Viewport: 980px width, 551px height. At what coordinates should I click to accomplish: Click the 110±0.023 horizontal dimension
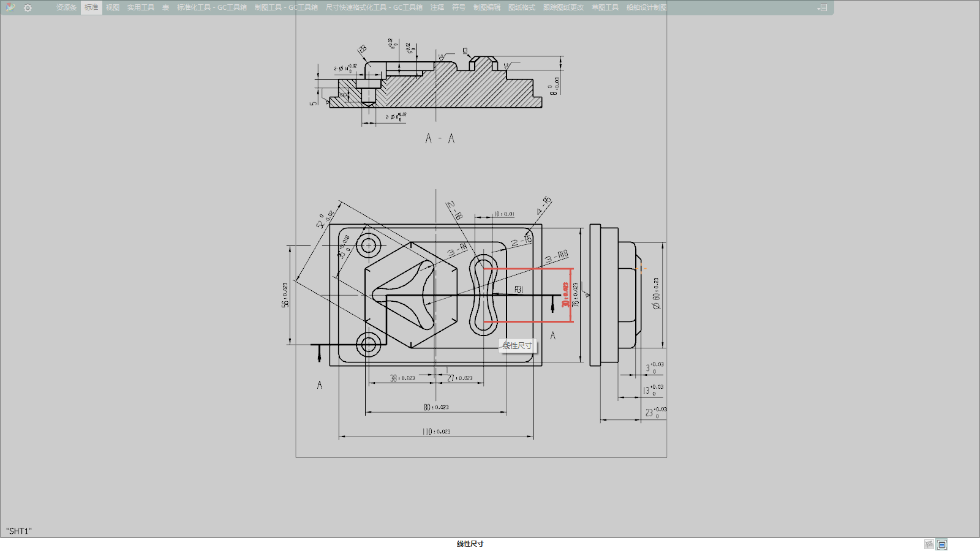point(437,432)
